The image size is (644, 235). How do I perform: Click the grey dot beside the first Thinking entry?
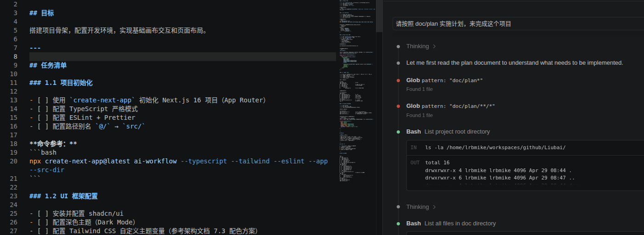coord(398,46)
